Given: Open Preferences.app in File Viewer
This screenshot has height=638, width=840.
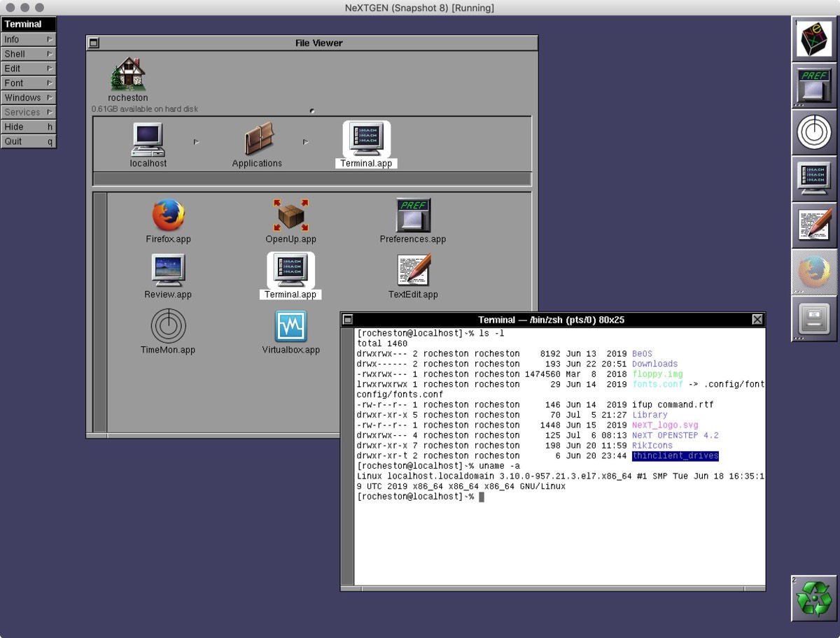Looking at the screenshot, I should point(413,215).
